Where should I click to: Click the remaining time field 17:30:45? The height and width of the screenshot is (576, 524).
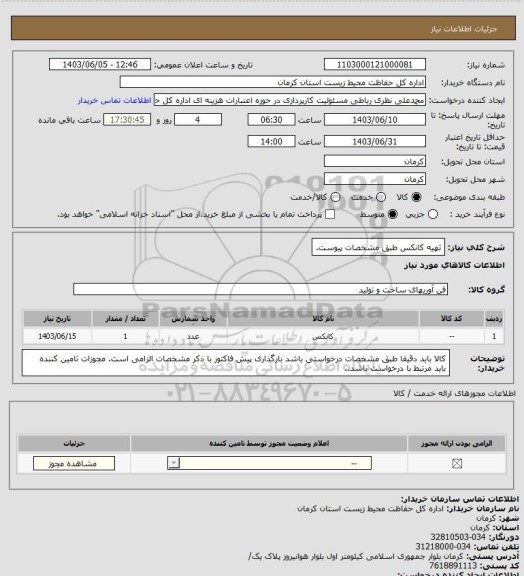(x=127, y=120)
